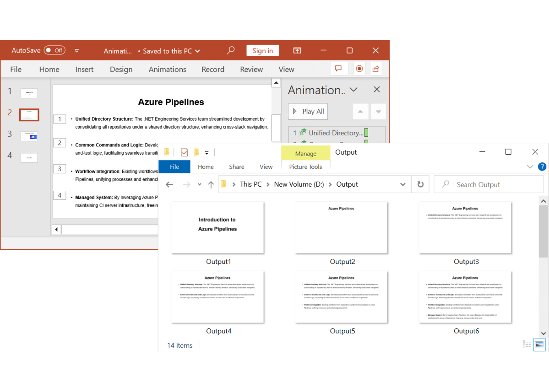Screen dimensions: 549x392
Task: Click the New folder icon in Explorer toolbar
Action: pos(196,152)
